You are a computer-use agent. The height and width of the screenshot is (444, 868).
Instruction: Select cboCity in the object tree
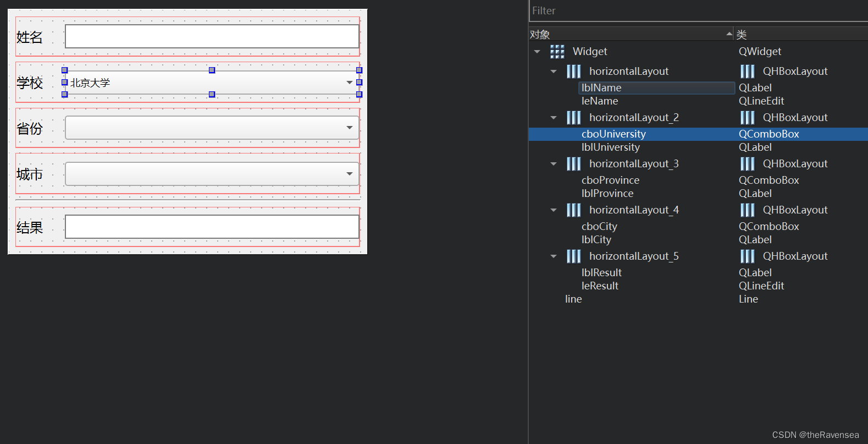click(599, 227)
